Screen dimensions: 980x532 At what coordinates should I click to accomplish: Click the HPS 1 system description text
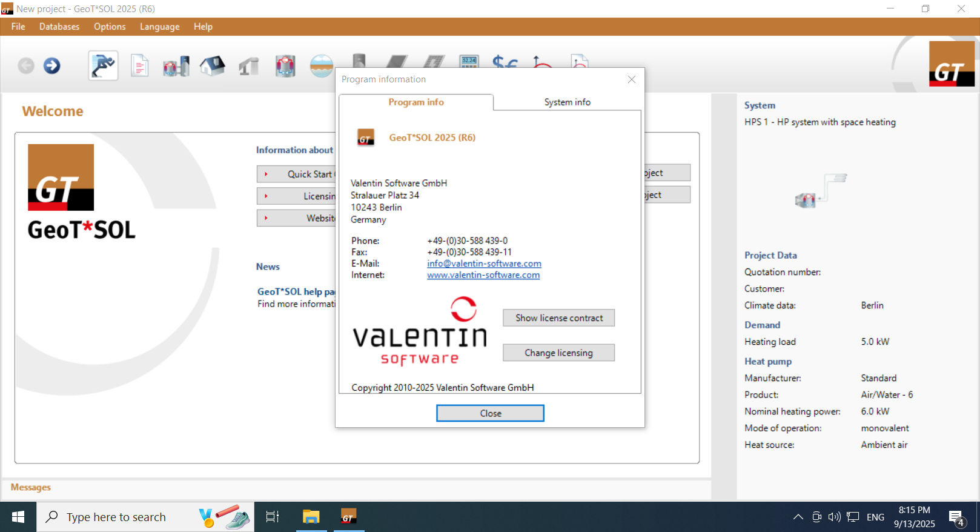click(819, 122)
